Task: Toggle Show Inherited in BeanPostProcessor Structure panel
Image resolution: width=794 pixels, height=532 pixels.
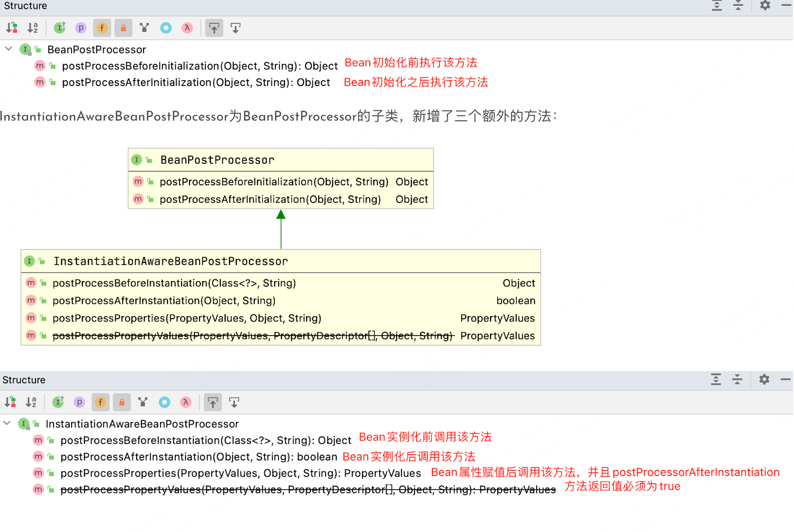Action: coord(60,28)
